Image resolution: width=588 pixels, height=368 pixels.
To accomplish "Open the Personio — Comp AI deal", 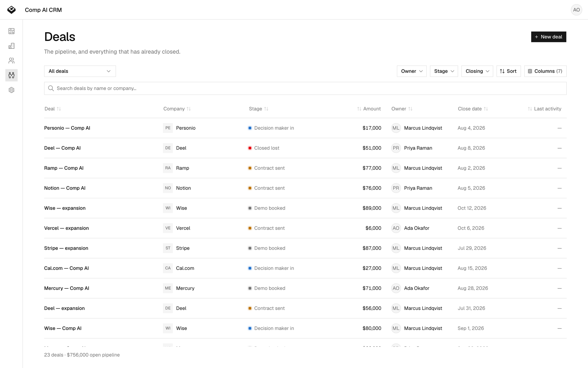I will pyautogui.click(x=67, y=128).
